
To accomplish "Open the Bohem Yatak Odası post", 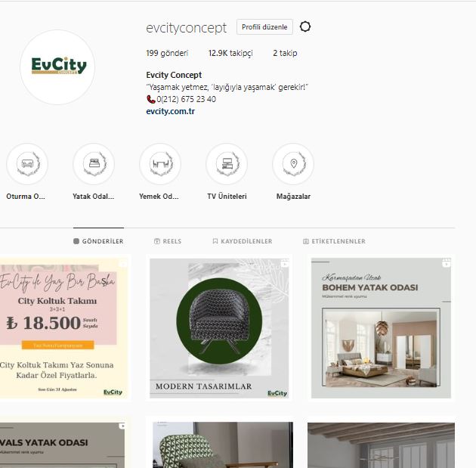I will pos(381,328).
